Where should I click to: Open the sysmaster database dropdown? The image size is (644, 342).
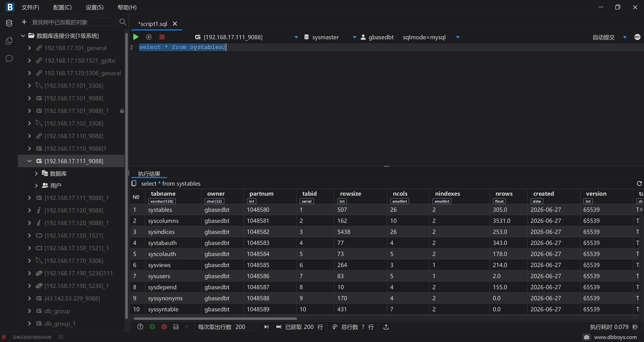pyautogui.click(x=355, y=37)
